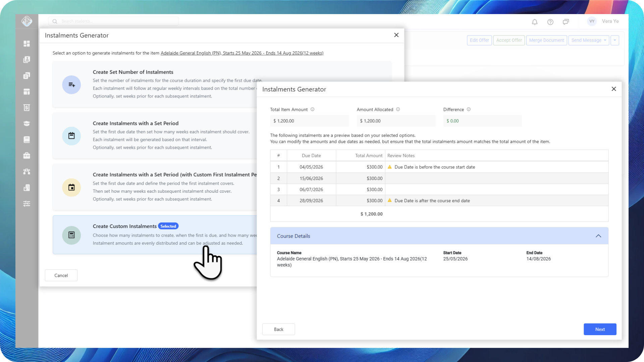Click the Vera Ye user name
The height and width of the screenshot is (362, 644).
click(610, 21)
